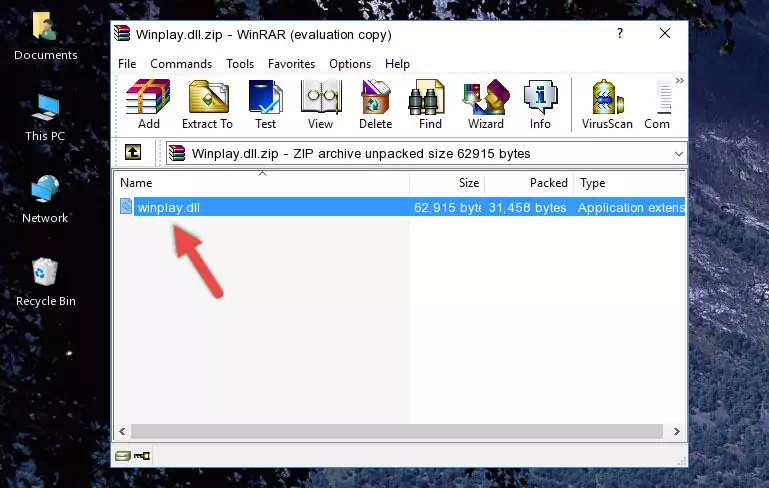Click the question mark help button
The image size is (769, 488).
click(x=620, y=33)
